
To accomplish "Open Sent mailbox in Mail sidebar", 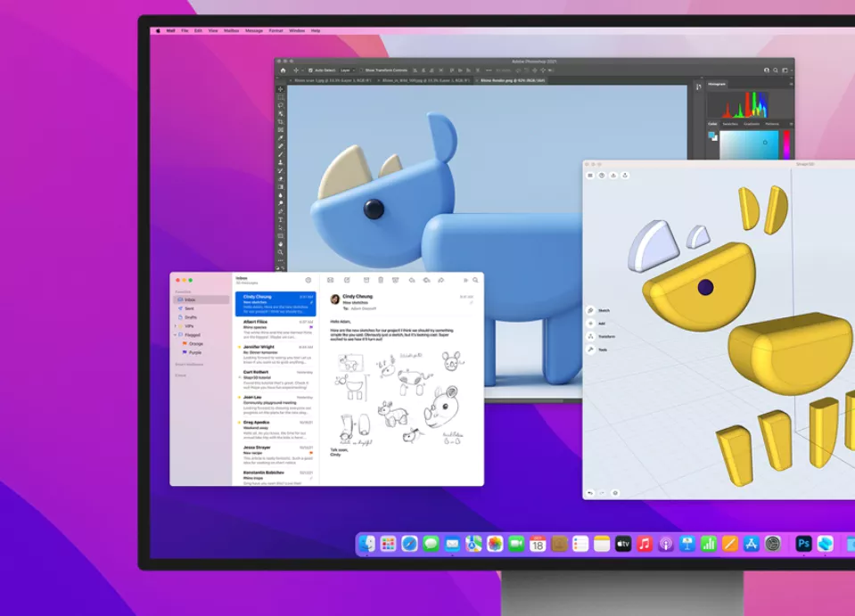I will [x=201, y=308].
